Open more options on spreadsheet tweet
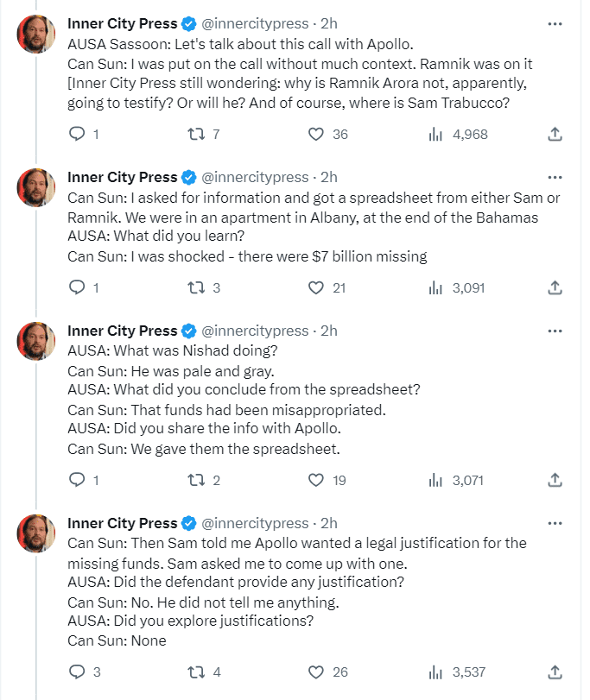 pyautogui.click(x=555, y=176)
